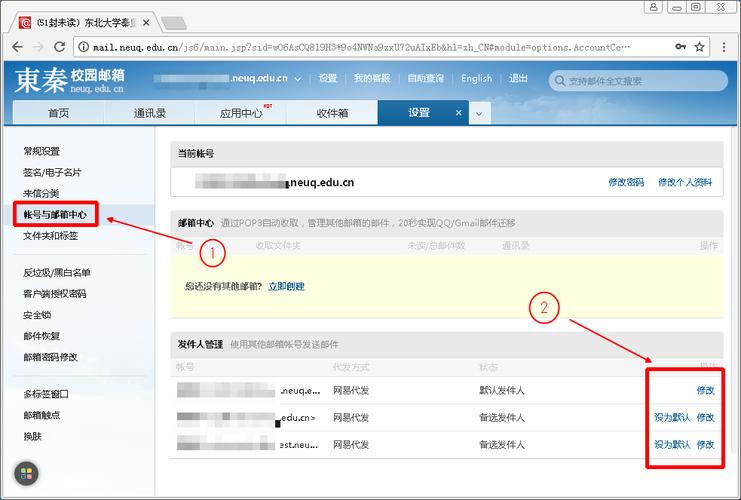Viewport: 741px width, 500px height.
Task: Go back with the browser back arrow
Action: coord(17,47)
